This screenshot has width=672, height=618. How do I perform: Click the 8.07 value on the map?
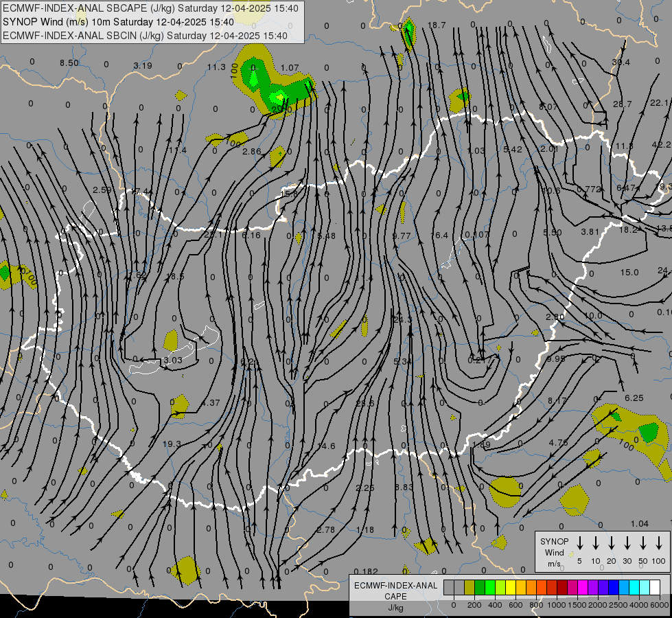548,107
